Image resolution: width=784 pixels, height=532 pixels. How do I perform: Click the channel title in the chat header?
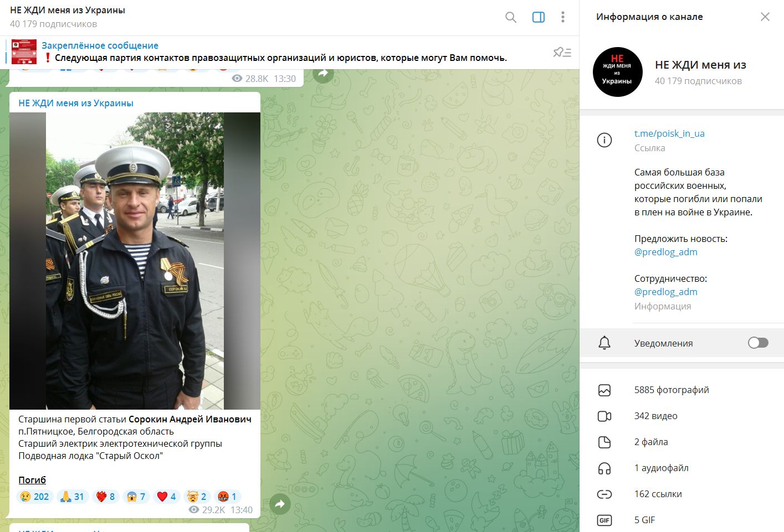[68, 10]
